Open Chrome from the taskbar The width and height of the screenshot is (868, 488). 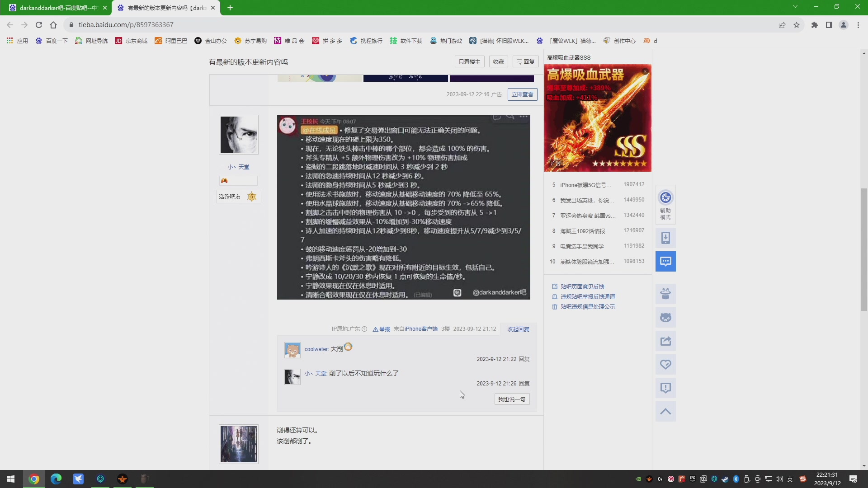[x=34, y=479]
